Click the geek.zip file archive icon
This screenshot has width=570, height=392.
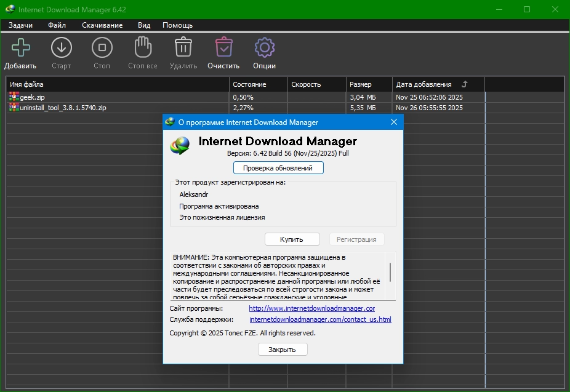coord(14,97)
